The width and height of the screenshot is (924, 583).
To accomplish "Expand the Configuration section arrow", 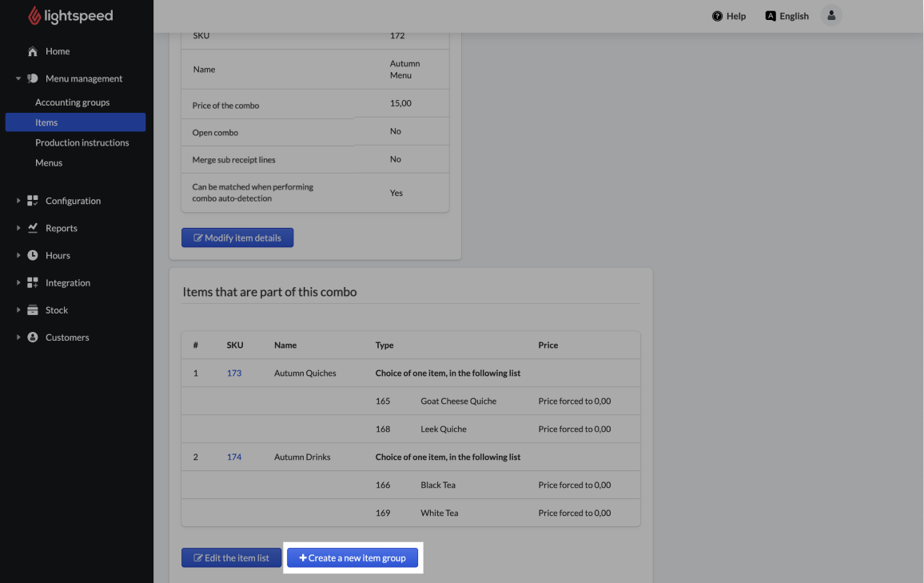I will 18,201.
